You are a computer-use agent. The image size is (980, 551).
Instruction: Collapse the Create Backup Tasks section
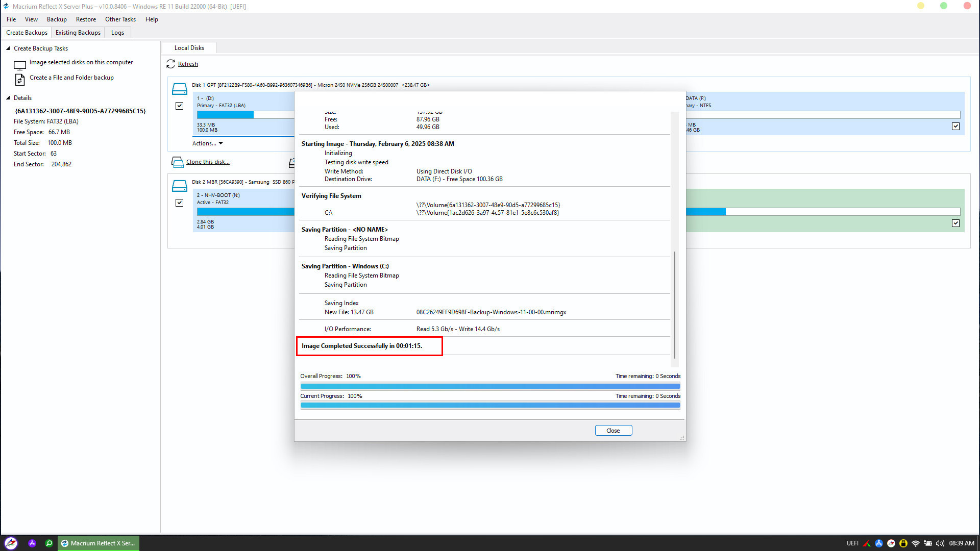click(x=8, y=48)
